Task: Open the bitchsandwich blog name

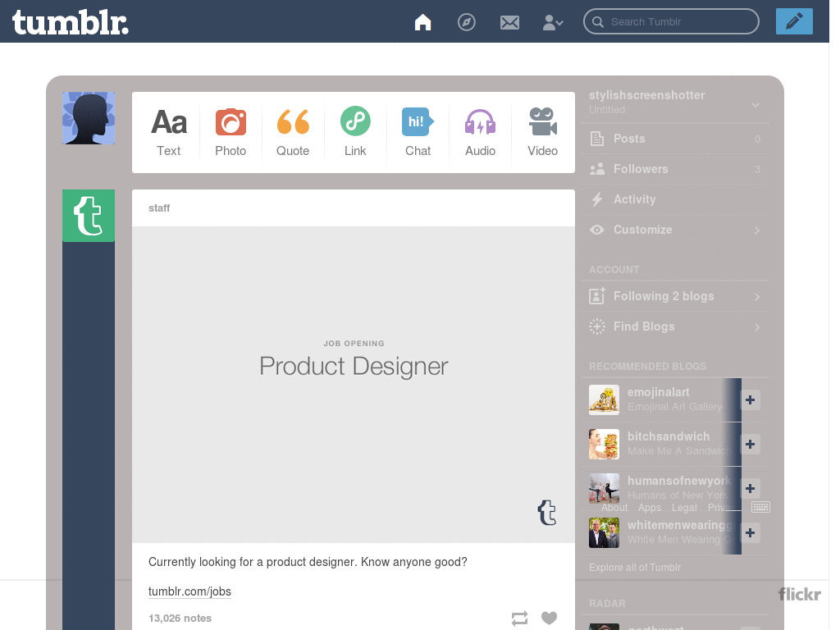Action: (x=669, y=436)
